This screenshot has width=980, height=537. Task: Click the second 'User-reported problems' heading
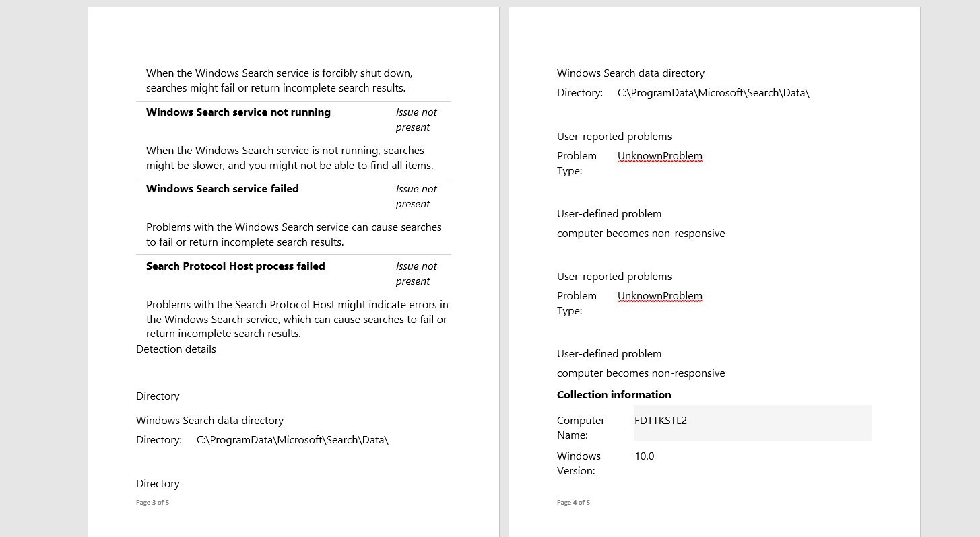click(614, 277)
